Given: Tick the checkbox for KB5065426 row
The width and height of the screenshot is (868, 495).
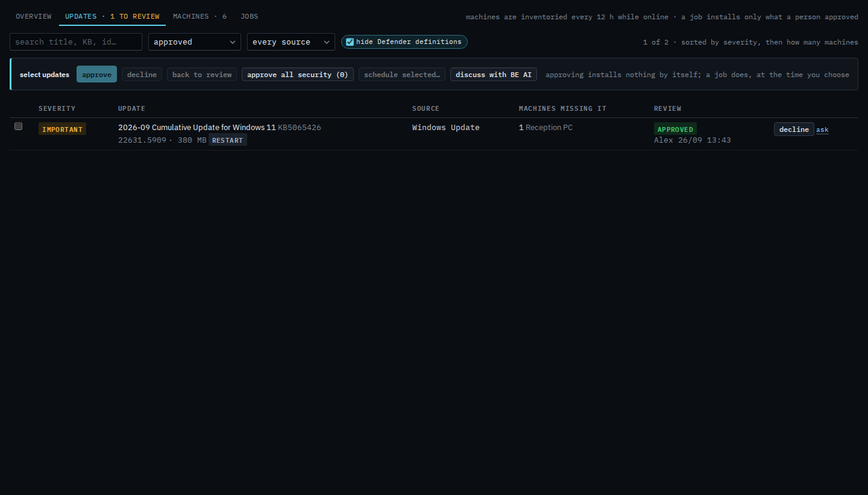Looking at the screenshot, I should coord(18,126).
